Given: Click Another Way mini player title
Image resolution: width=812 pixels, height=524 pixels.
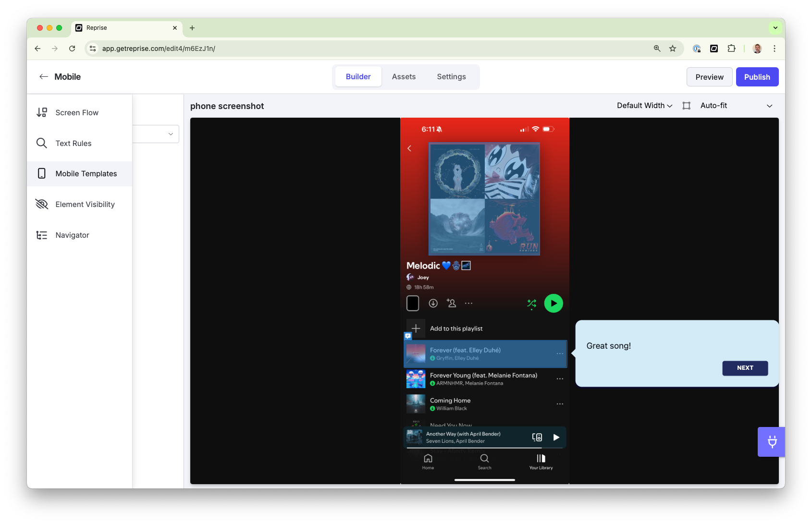Looking at the screenshot, I should (463, 434).
